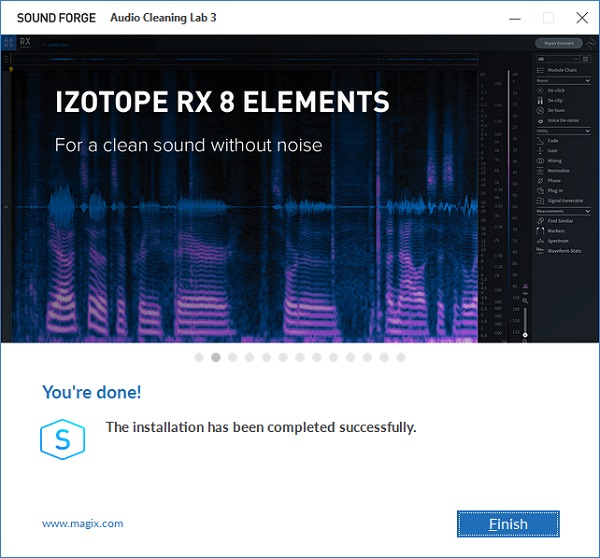Click the Finish button

coord(508,524)
